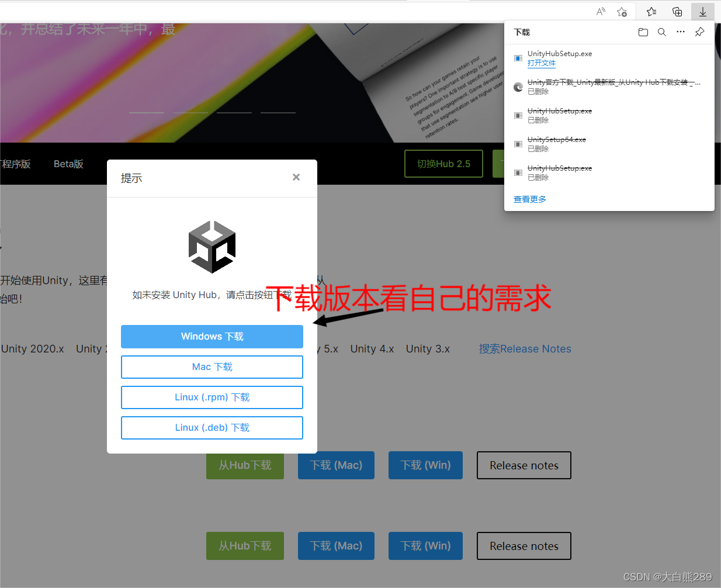Click Linux (.rpm) 下载 button
Screen dimensions: 721x588
pyautogui.click(x=212, y=397)
